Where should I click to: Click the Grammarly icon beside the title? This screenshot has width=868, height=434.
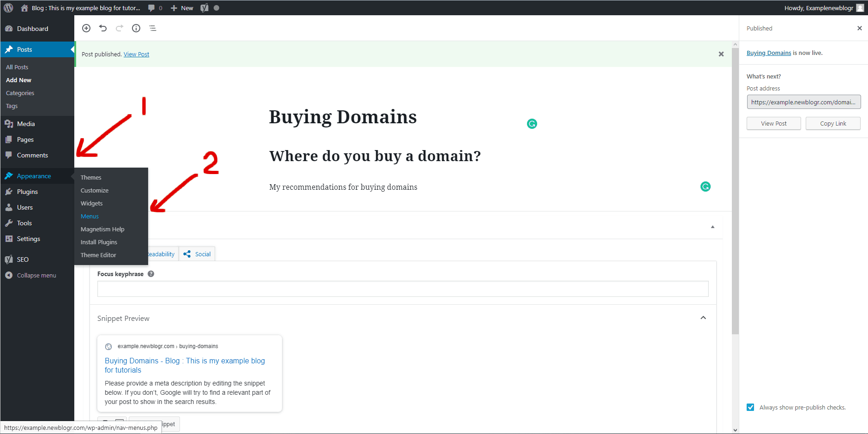532,124
